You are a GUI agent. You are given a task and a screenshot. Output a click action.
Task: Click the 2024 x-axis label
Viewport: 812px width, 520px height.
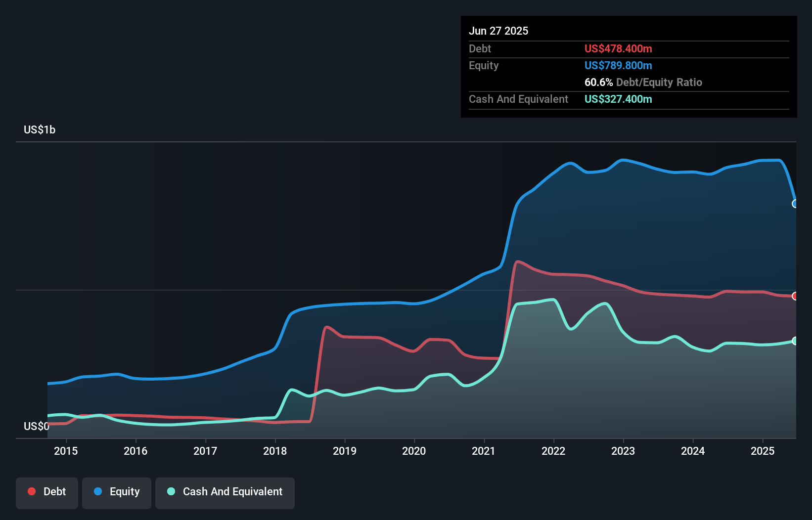[693, 451]
